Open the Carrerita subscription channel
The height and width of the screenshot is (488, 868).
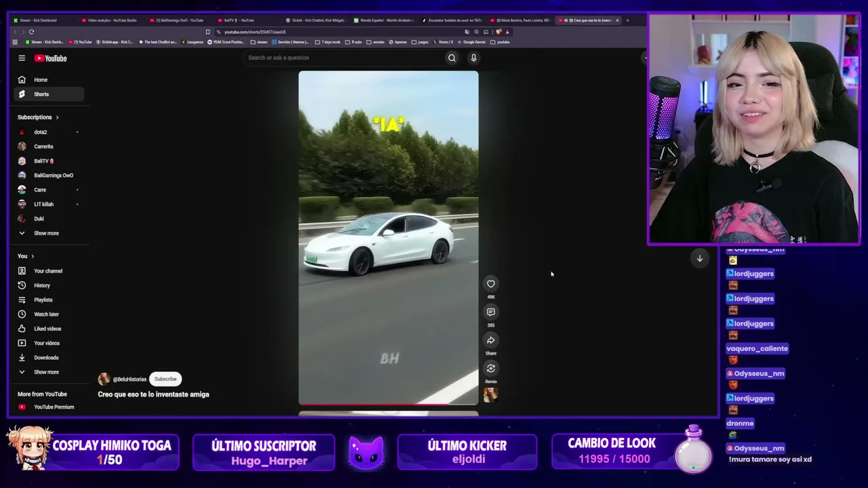click(x=47, y=146)
